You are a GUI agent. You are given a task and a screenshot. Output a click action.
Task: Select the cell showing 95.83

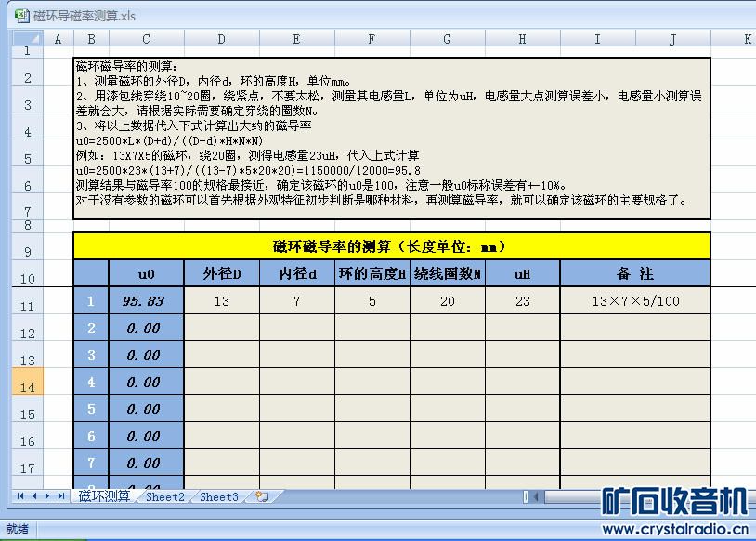click(147, 301)
